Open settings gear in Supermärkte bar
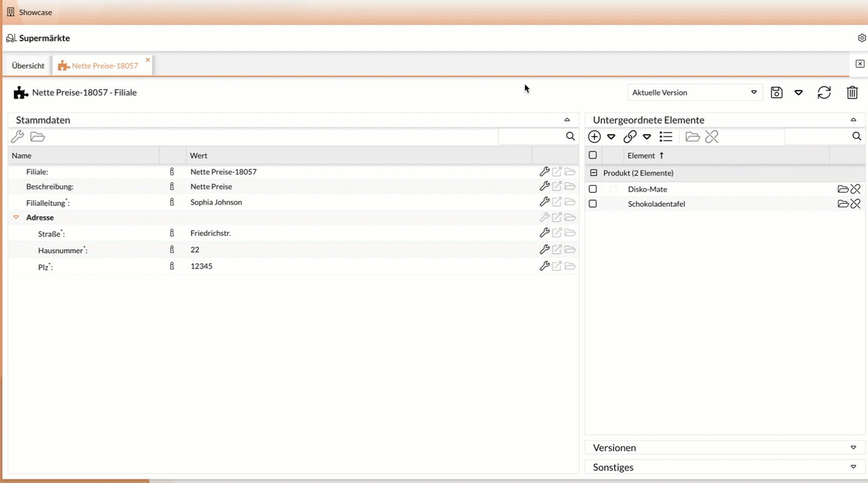This screenshot has height=483, width=868. tap(862, 38)
